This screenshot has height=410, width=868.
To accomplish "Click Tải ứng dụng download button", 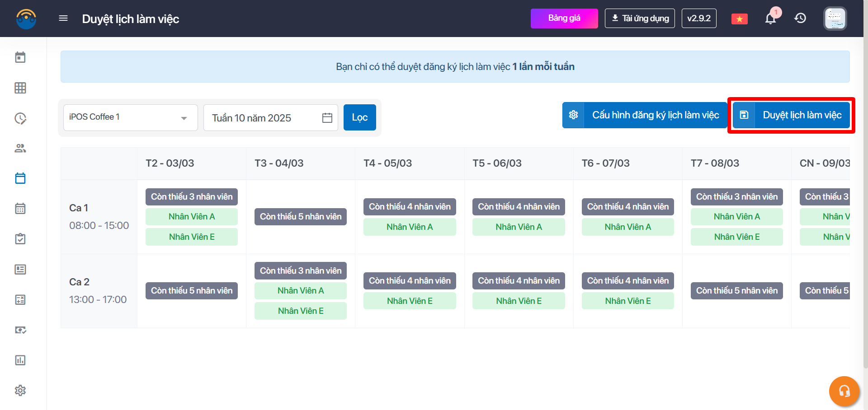I will pyautogui.click(x=640, y=19).
